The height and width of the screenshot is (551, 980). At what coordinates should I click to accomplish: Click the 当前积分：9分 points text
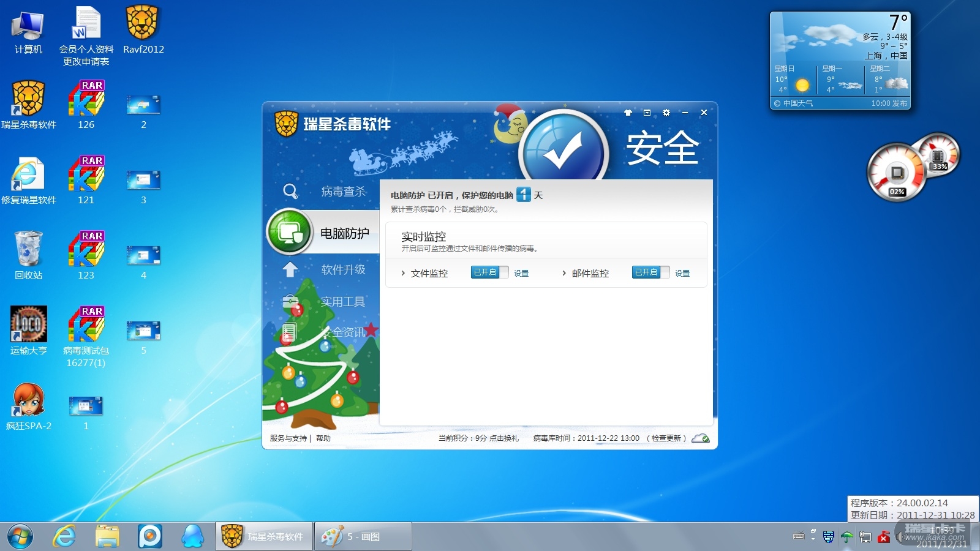[x=462, y=438]
